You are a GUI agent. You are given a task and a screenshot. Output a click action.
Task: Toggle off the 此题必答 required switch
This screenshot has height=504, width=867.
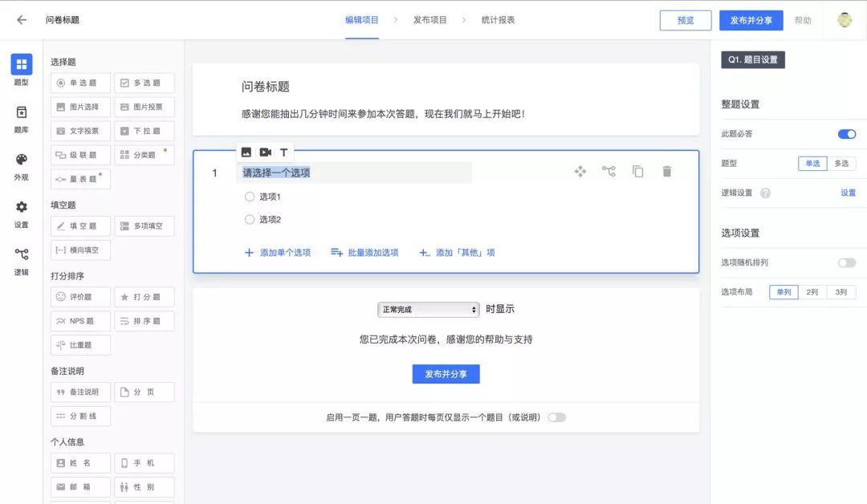click(846, 134)
